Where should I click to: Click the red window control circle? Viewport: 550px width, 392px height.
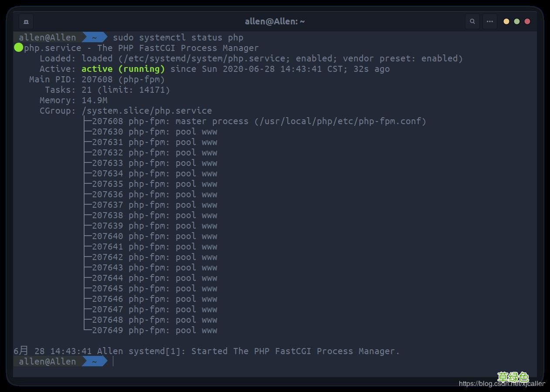click(x=527, y=20)
